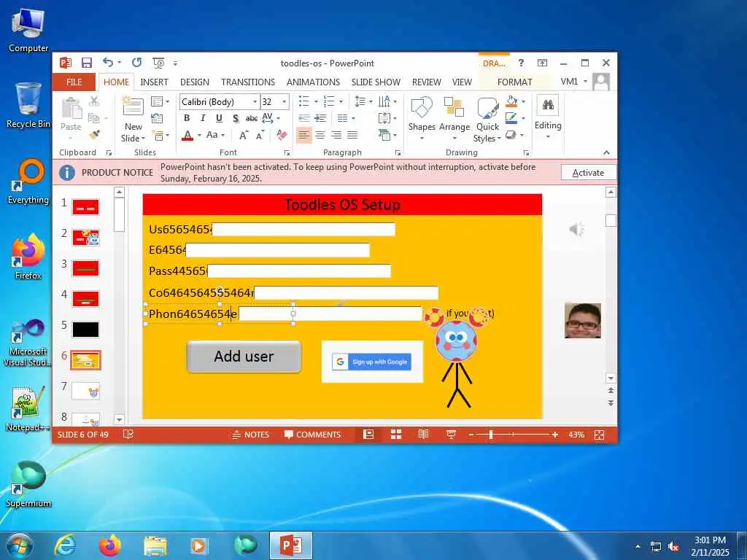Reset the slide with the Reset icon
747x560 pixels.
pyautogui.click(x=157, y=118)
